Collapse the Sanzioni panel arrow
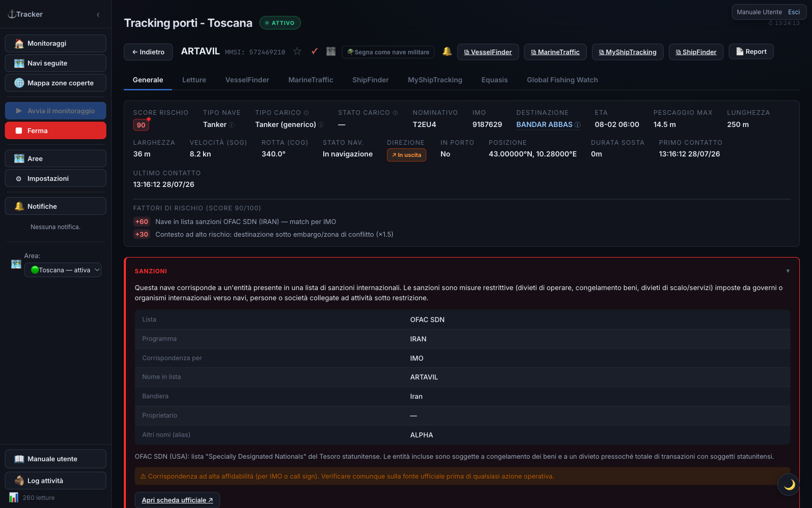 pos(788,271)
